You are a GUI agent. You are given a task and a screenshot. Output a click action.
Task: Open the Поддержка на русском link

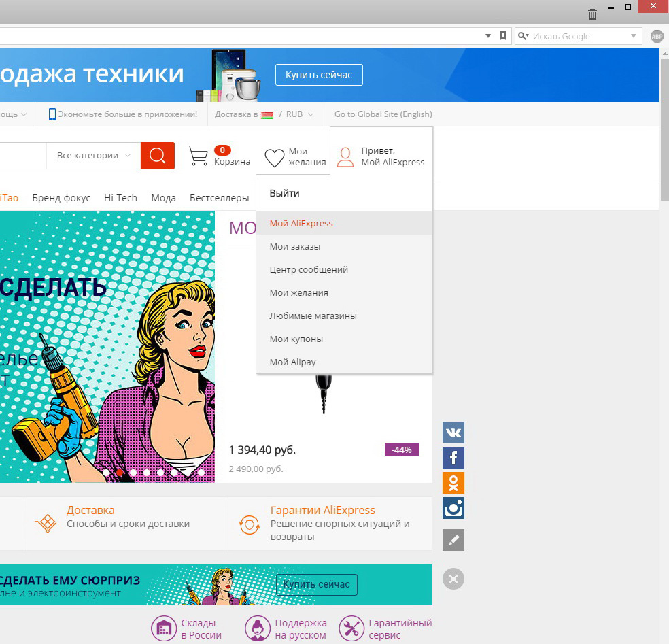(x=301, y=628)
